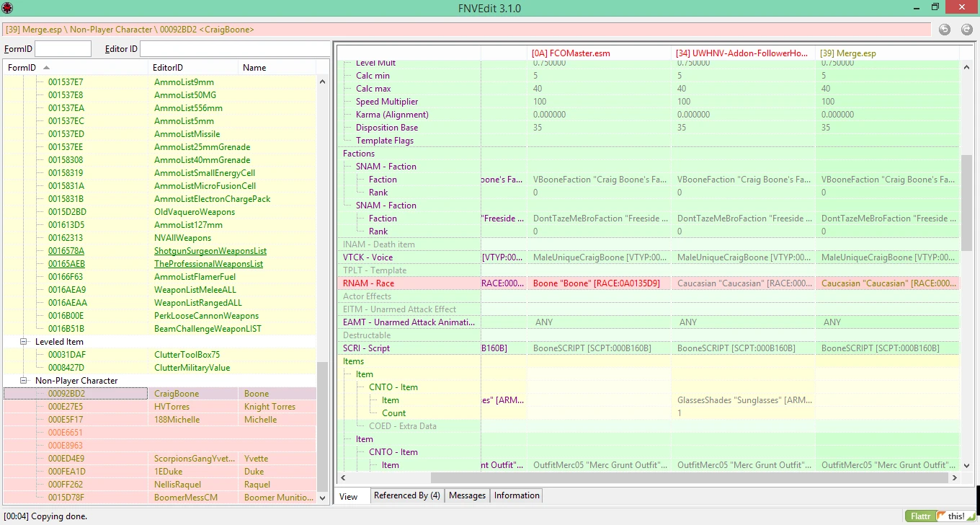Go back with the undo navigation arrow

(x=945, y=30)
